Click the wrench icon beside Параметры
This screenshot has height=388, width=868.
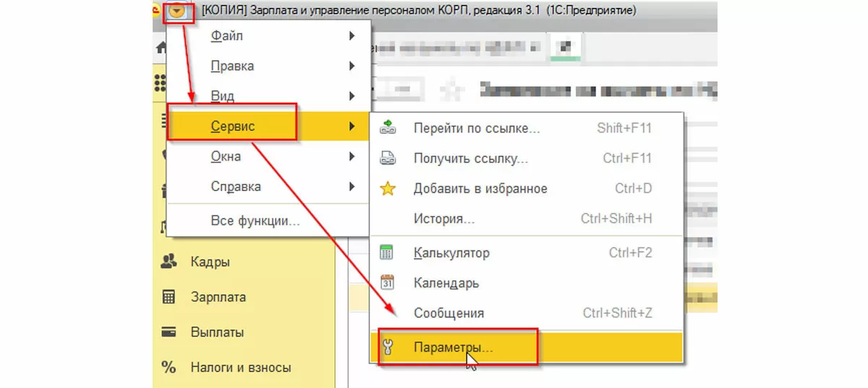pos(387,347)
